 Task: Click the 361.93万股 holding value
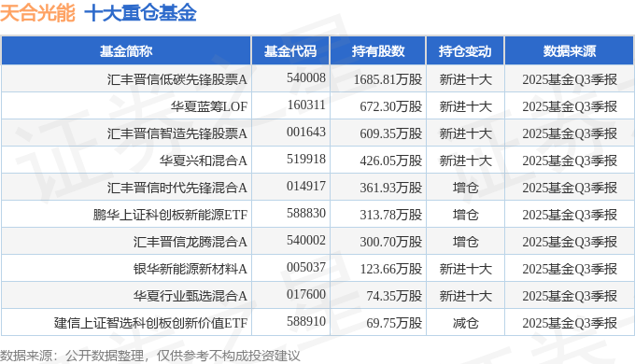390,188
